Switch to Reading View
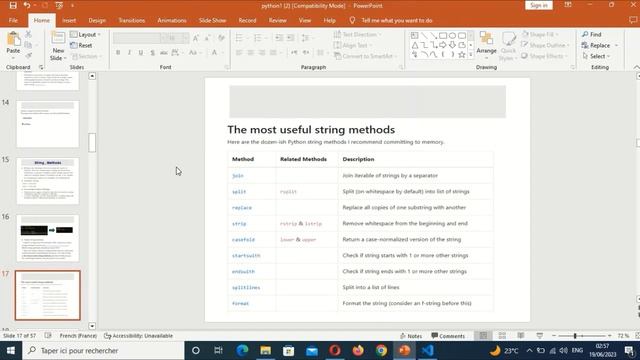Viewport: 640px width, 360px height. click(x=521, y=336)
